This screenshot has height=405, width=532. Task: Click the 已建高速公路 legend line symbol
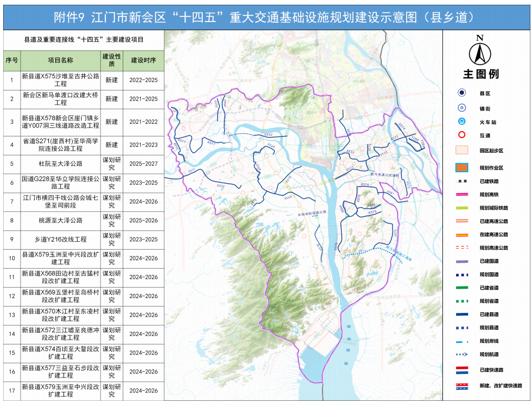click(x=462, y=221)
